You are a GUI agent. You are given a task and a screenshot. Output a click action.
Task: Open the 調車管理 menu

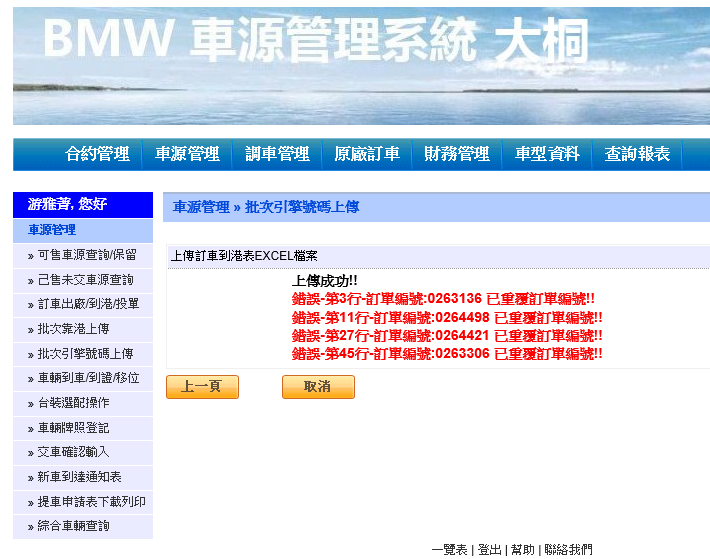pyautogui.click(x=277, y=154)
